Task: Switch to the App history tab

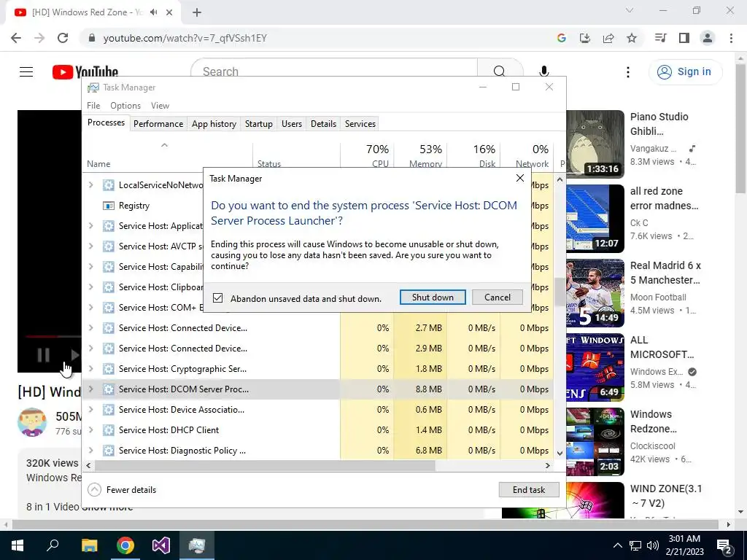Action: [214, 124]
